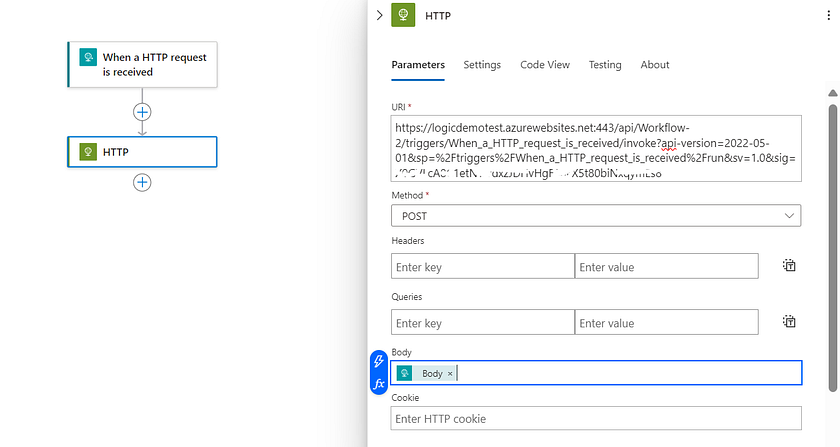This screenshot has height=447, width=840.
Task: Open the expression fx editor
Action: 379,384
